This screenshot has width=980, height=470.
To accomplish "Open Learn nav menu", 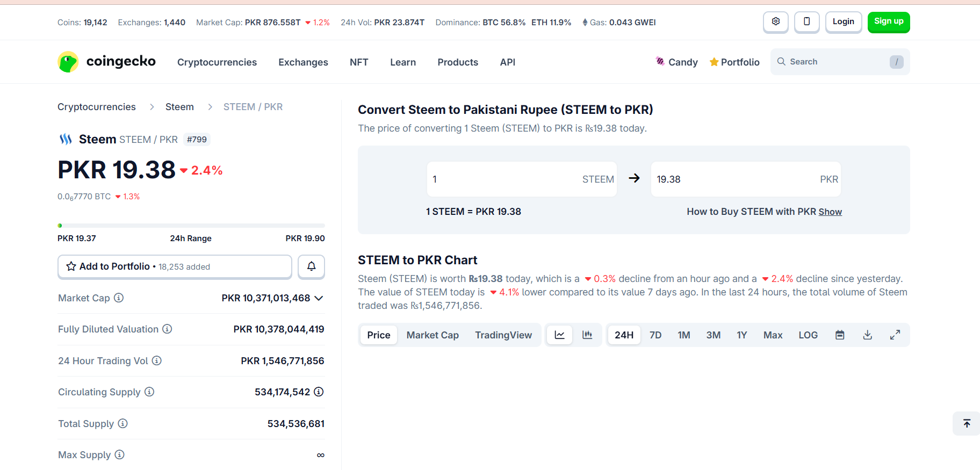I will tap(403, 62).
